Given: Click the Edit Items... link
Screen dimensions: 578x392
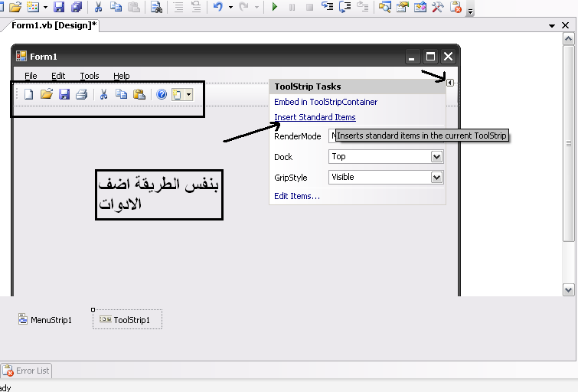Looking at the screenshot, I should [297, 196].
